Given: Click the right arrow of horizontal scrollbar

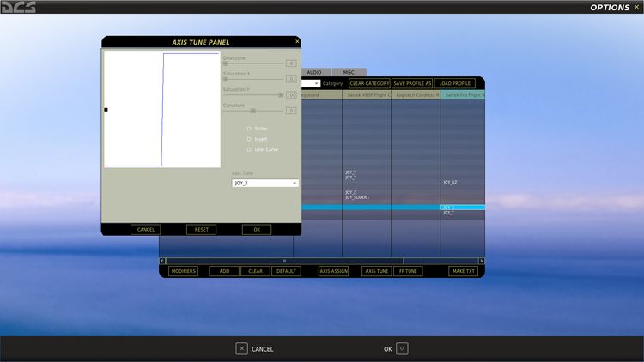Looking at the screenshot, I should pyautogui.click(x=482, y=261).
